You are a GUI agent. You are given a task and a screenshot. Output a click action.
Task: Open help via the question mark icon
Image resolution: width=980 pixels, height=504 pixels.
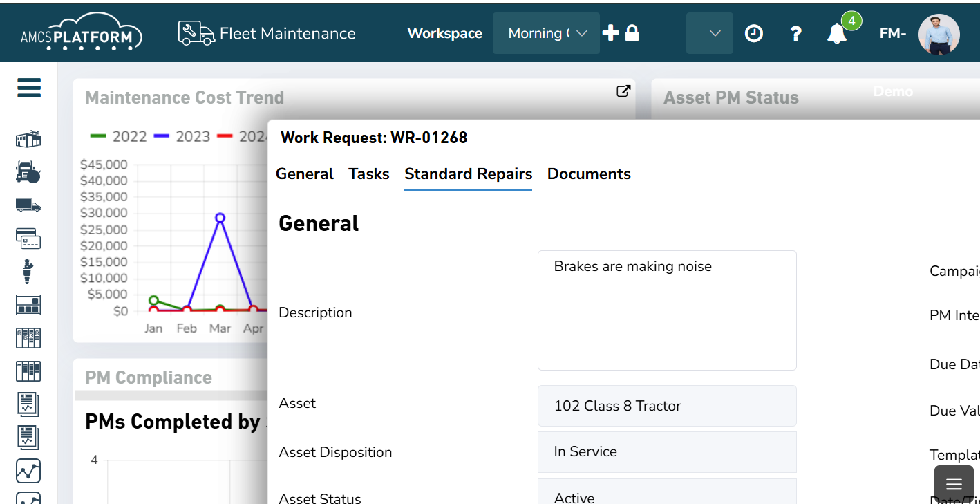click(x=795, y=32)
